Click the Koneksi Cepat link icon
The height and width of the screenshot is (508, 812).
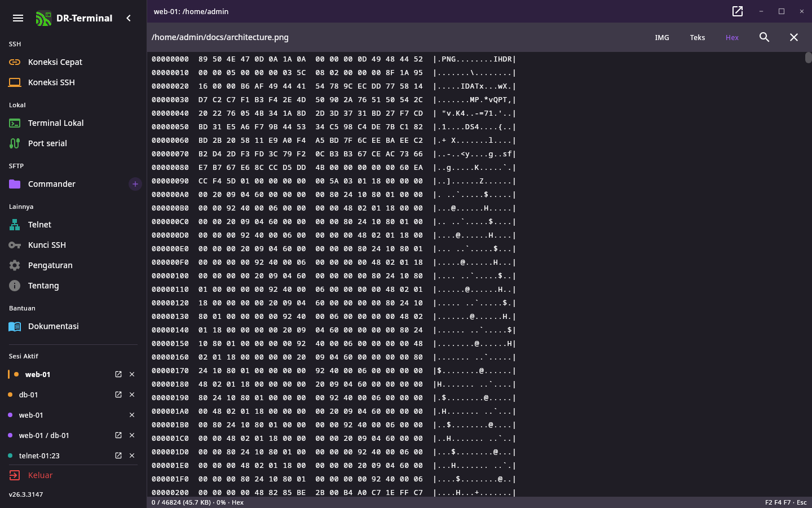pyautogui.click(x=15, y=62)
